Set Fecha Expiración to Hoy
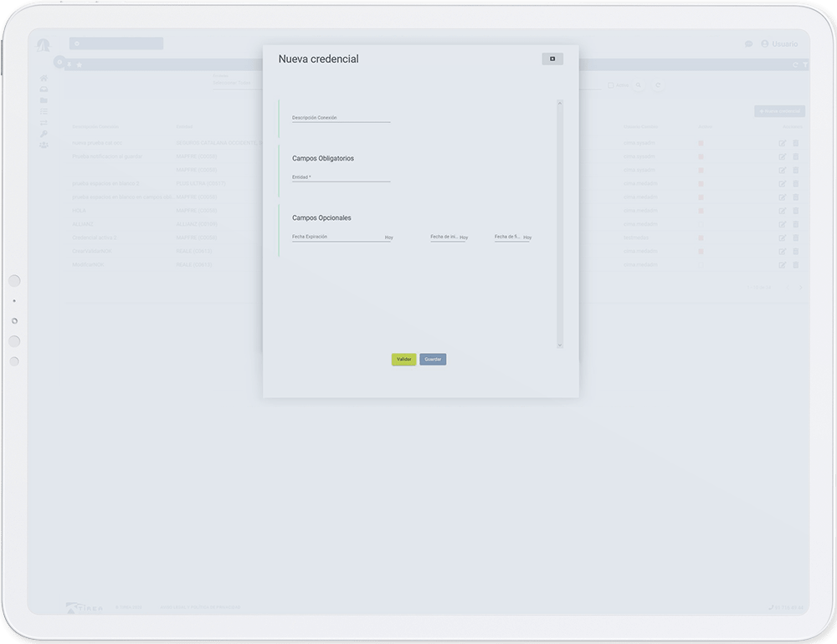837x644 pixels. click(x=389, y=238)
